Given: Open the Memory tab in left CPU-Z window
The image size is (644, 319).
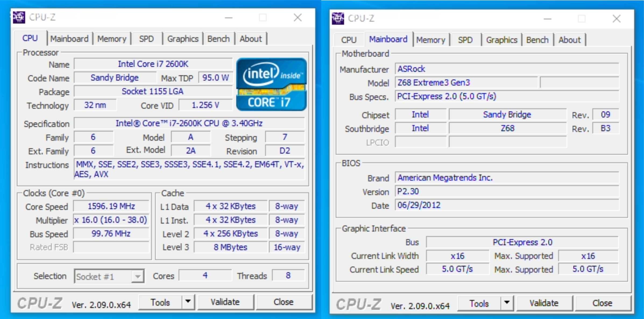Looking at the screenshot, I should (112, 39).
